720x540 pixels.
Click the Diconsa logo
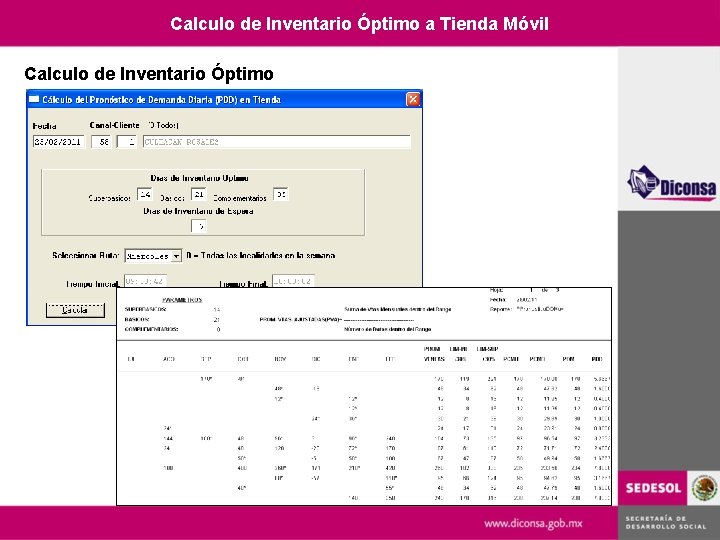click(671, 183)
